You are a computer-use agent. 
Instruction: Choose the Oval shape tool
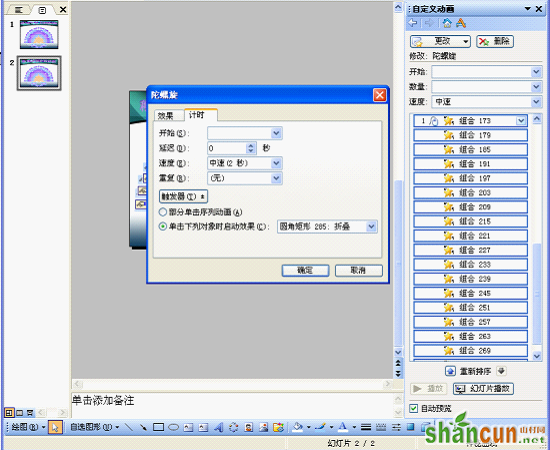click(174, 427)
